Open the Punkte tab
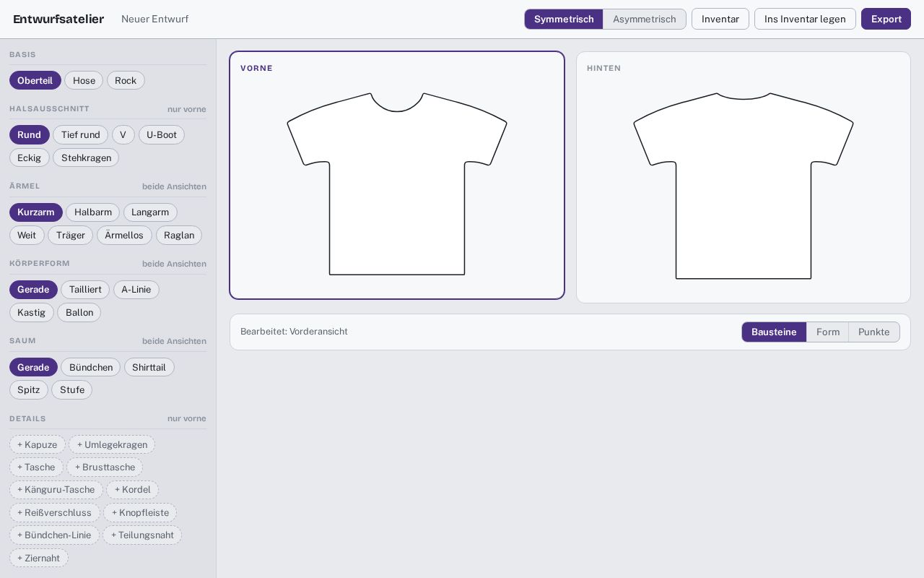 (x=873, y=332)
